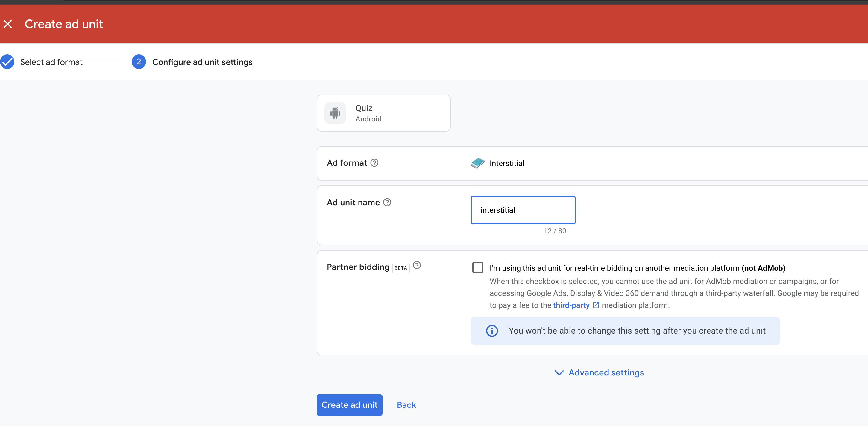Open the third-party mediation link
Screen dimensions: 868x426
coord(571,305)
